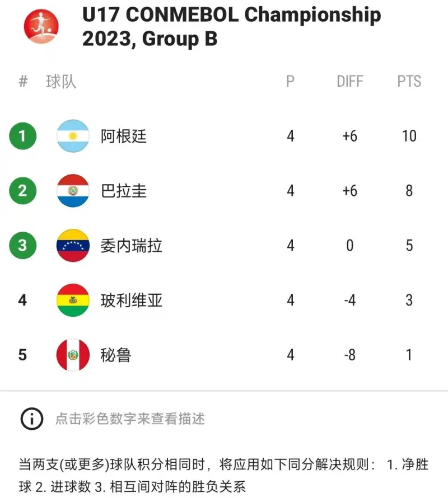The image size is (448, 498).
Task: Click the PTS column header
Action: click(x=409, y=81)
